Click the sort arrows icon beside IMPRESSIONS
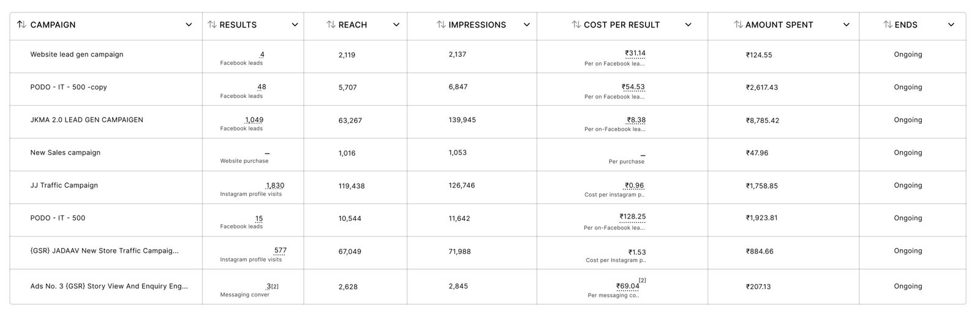Viewport: 980px width, 314px height. [x=441, y=24]
